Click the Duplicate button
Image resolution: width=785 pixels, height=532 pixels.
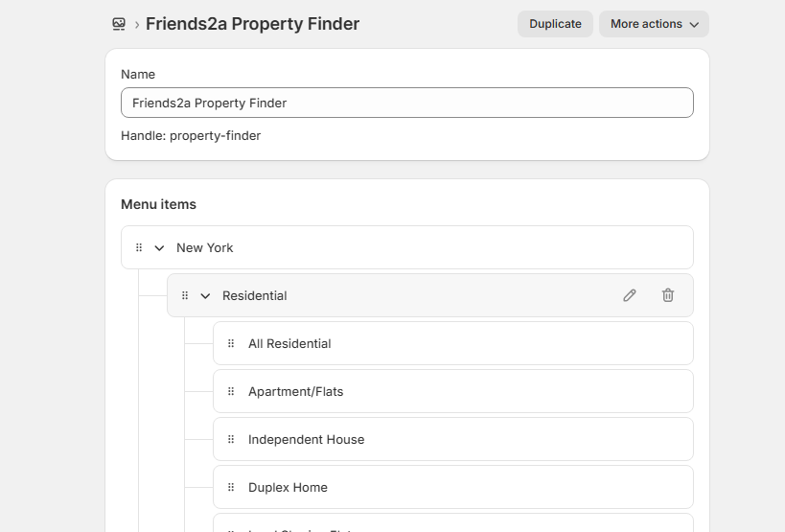[555, 24]
